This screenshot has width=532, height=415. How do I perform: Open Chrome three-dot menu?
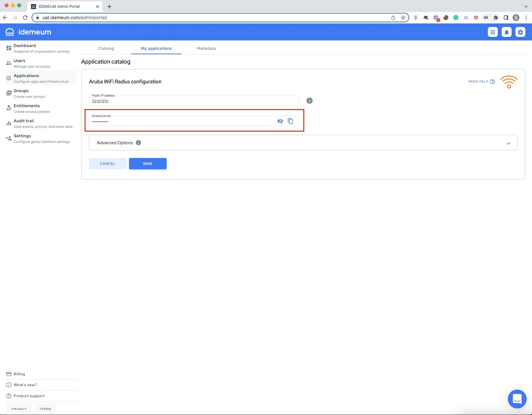coord(526,18)
